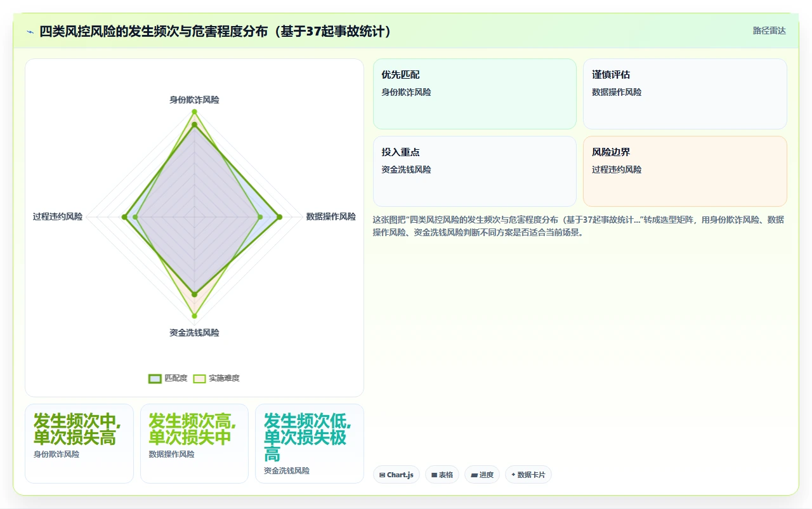The image size is (812, 509).
Task: Click the 资金洗钱风险 radar axis label
Action: 194,333
